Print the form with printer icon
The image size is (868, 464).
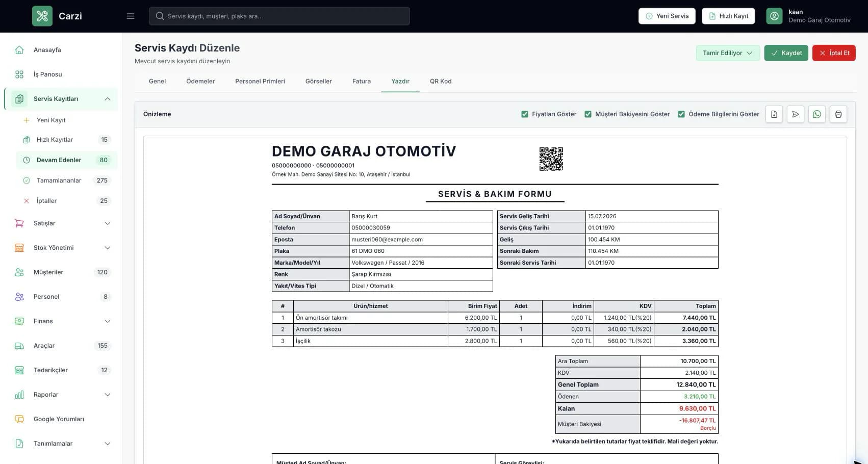(x=838, y=114)
